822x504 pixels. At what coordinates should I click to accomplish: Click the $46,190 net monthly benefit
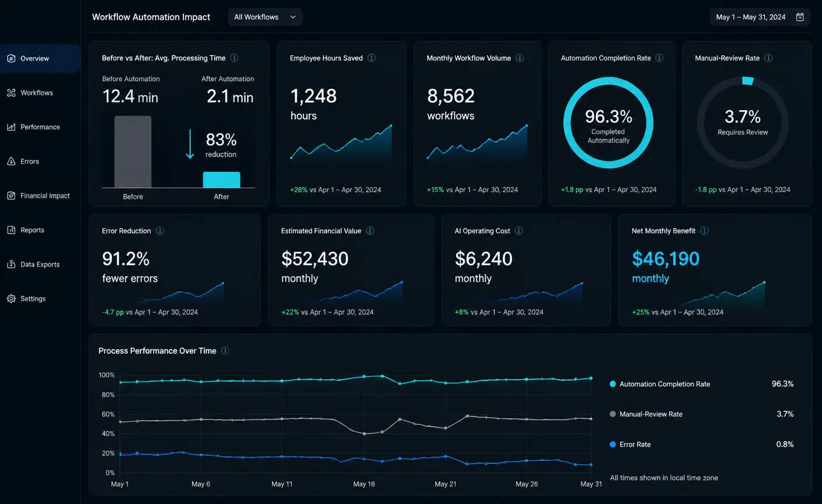pyautogui.click(x=666, y=258)
